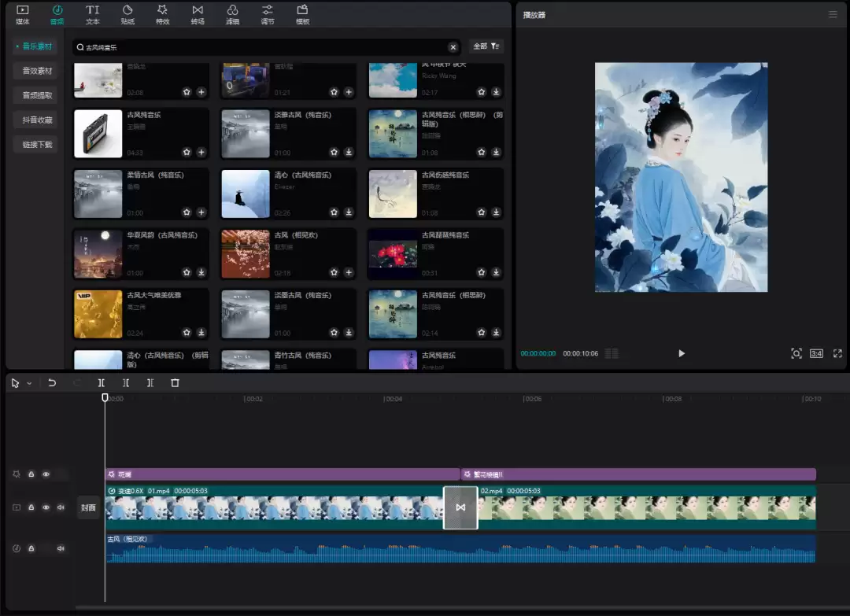This screenshot has height=616, width=850.
Task: Click the 封面 cover button
Action: tap(88, 507)
